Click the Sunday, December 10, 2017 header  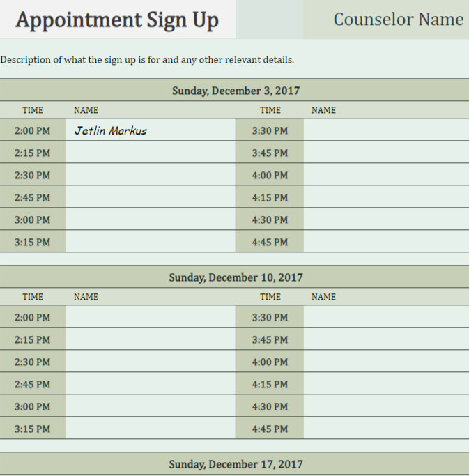236,277
